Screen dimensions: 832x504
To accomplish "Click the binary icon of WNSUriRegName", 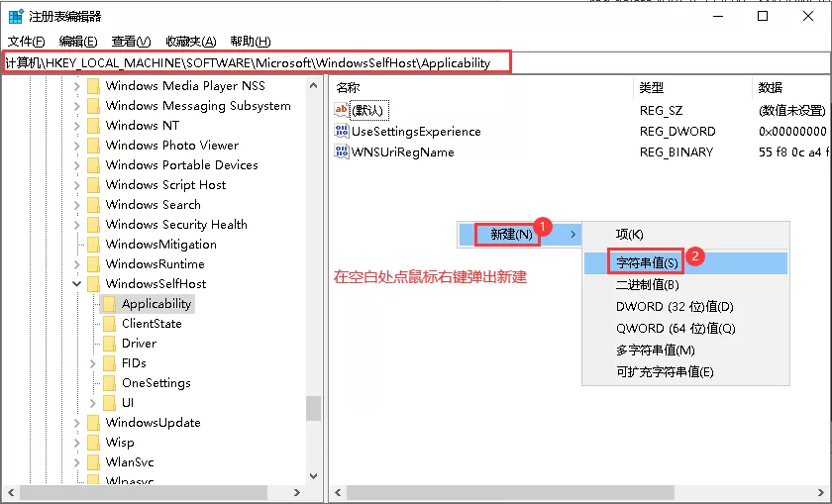I will (341, 151).
